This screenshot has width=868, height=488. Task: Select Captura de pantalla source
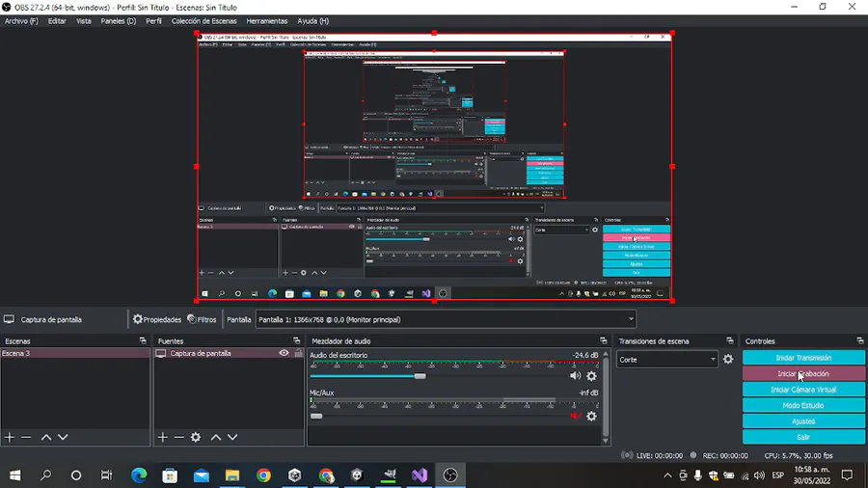pos(201,353)
